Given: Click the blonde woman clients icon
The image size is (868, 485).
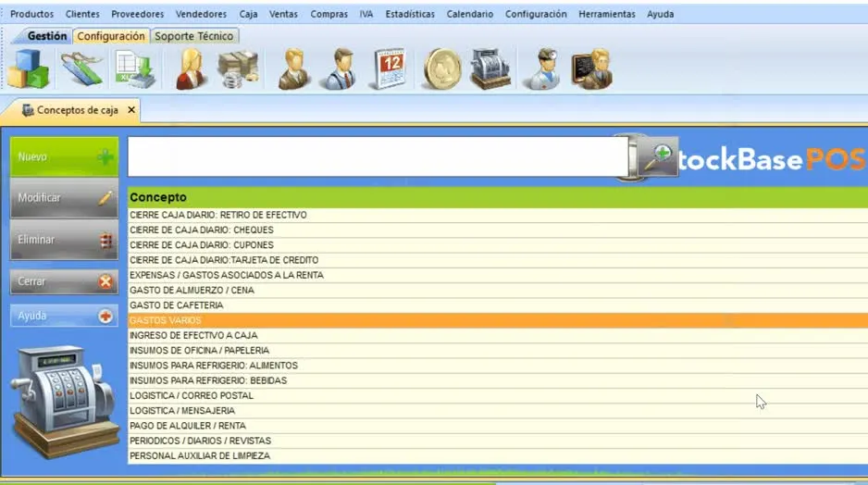Looking at the screenshot, I should point(190,69).
